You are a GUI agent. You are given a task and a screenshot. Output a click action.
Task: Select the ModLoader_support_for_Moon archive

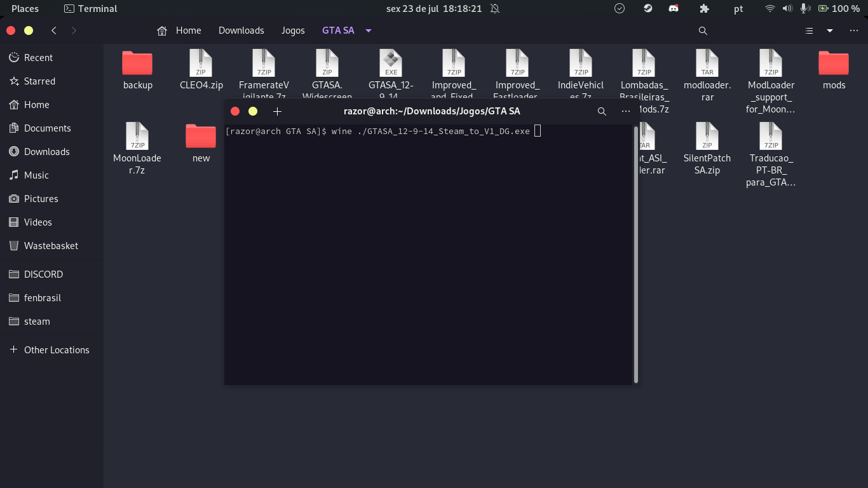pyautogui.click(x=771, y=81)
